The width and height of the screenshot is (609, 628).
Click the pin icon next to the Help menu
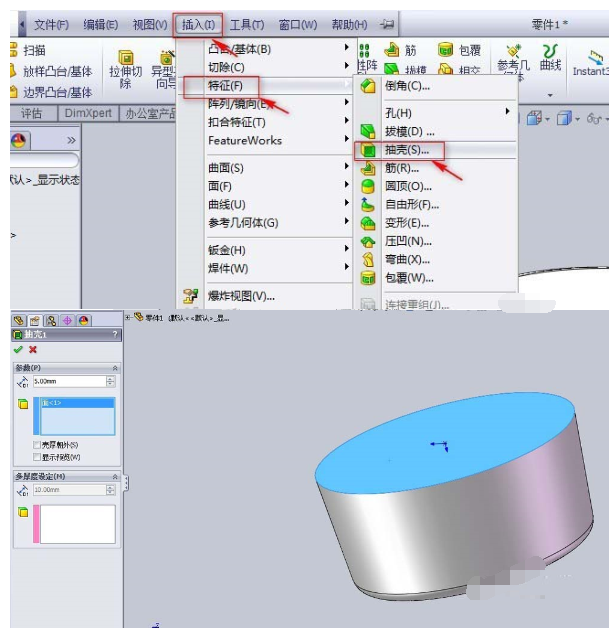click(387, 24)
